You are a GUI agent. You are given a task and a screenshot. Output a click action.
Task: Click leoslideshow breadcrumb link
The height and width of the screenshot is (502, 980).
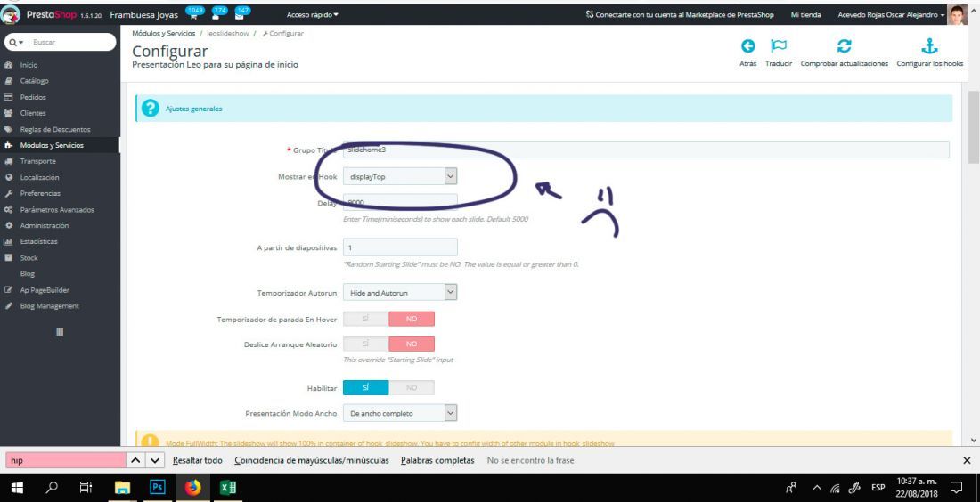click(x=228, y=33)
